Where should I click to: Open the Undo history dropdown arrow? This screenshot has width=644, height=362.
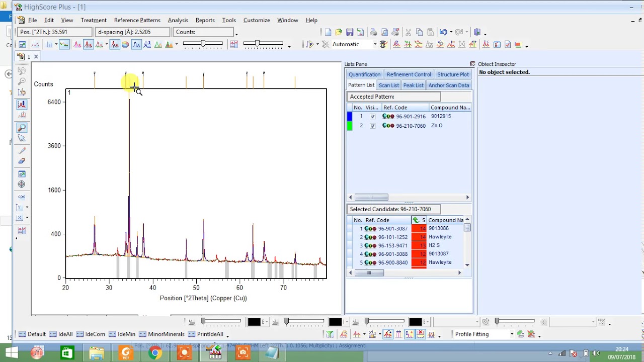point(451,32)
